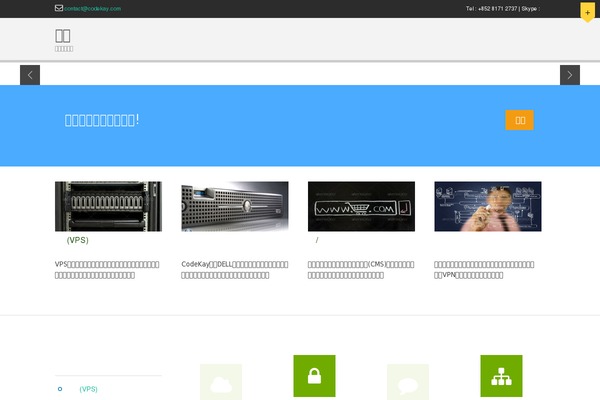Open the www .com domain thumbnail
Viewport: 600px width, 400px height.
pos(361,206)
